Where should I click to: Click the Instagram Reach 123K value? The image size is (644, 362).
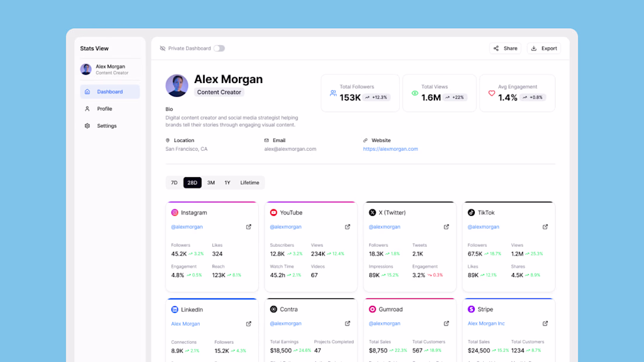[x=218, y=275]
